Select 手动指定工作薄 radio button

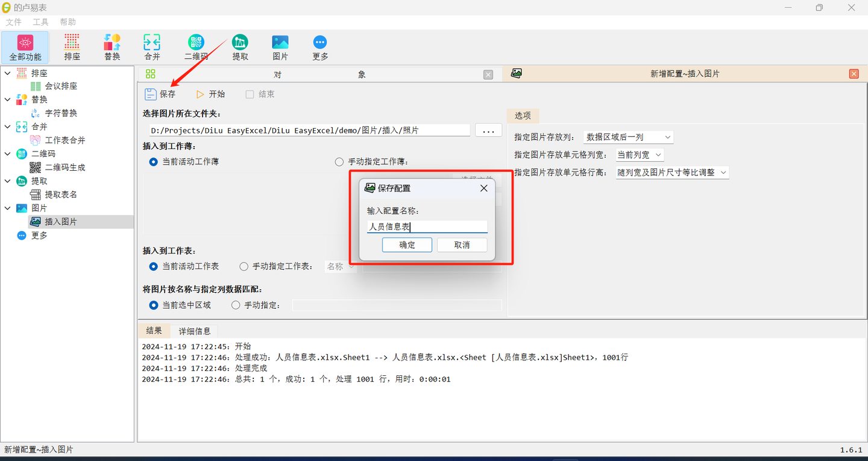339,162
